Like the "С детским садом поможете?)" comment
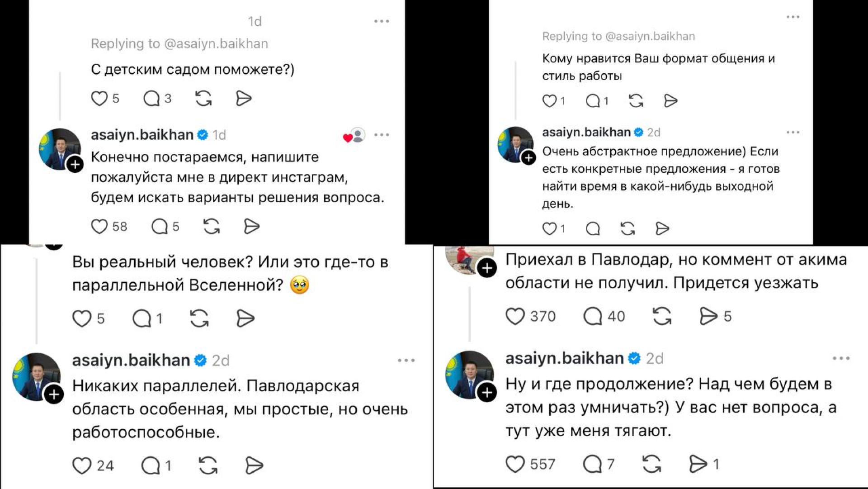This screenshot has height=489, width=868. click(99, 98)
